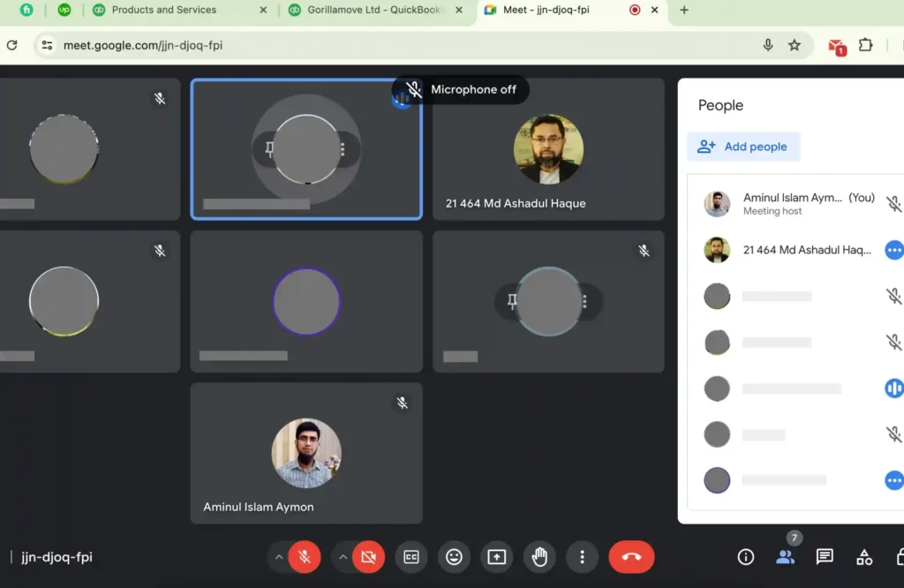904x588 pixels.
Task: Toggle the camera off button
Action: [x=368, y=557]
